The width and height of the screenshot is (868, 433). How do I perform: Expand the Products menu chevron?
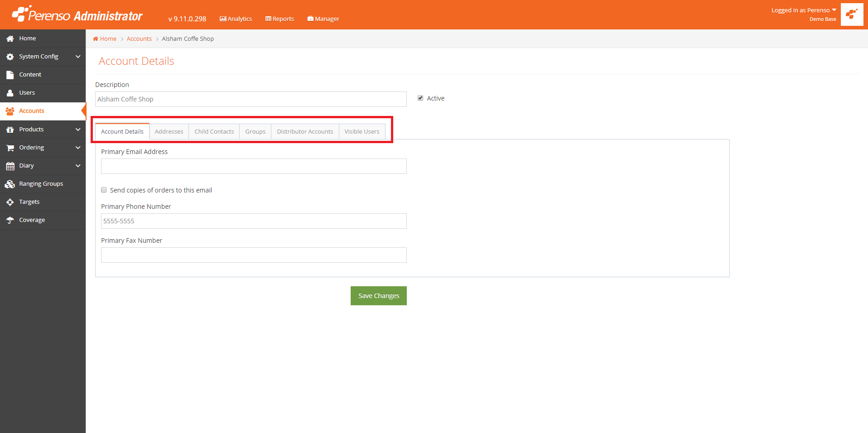(x=78, y=130)
